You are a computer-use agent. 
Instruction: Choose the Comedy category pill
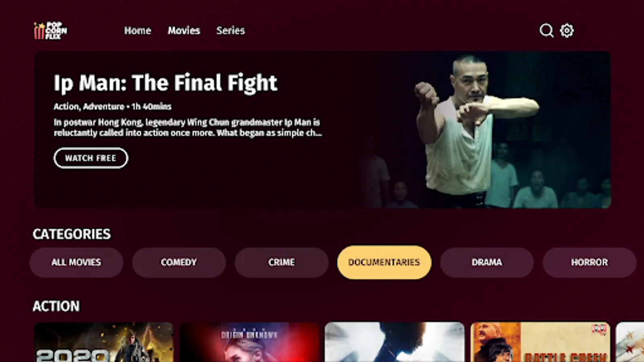point(179,262)
